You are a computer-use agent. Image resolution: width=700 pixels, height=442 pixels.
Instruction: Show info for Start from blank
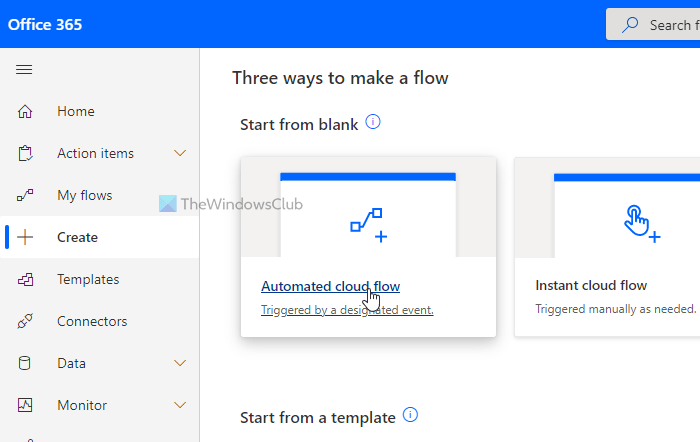coord(374,122)
